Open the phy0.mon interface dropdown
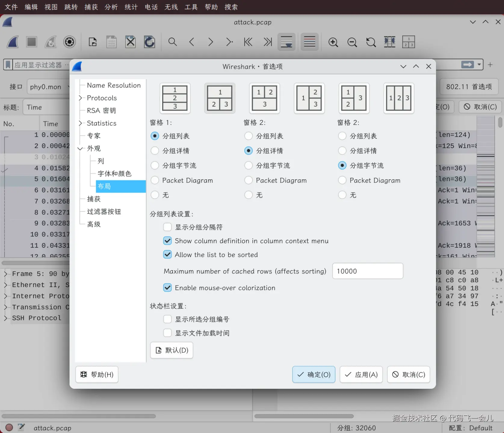 (48, 87)
